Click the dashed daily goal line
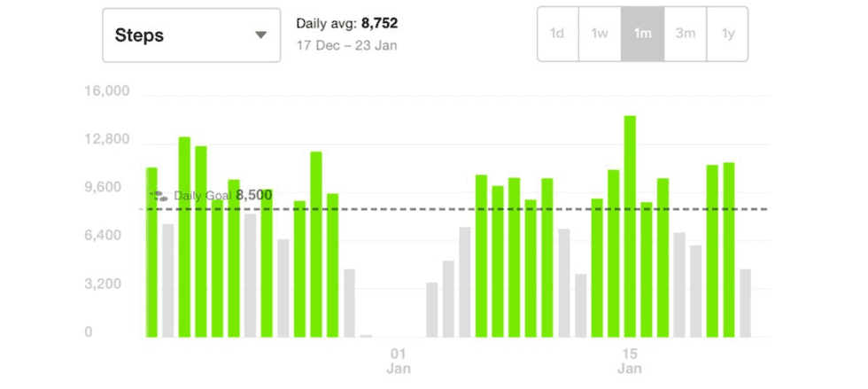The width and height of the screenshot is (868, 389). point(461,210)
